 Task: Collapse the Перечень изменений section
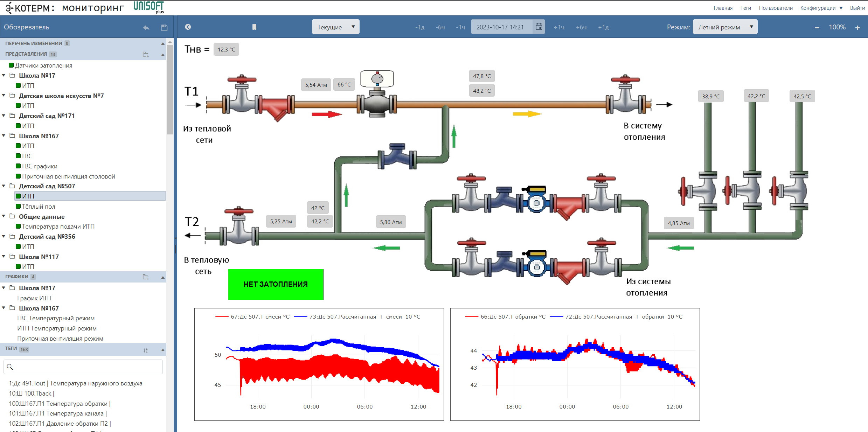(163, 43)
